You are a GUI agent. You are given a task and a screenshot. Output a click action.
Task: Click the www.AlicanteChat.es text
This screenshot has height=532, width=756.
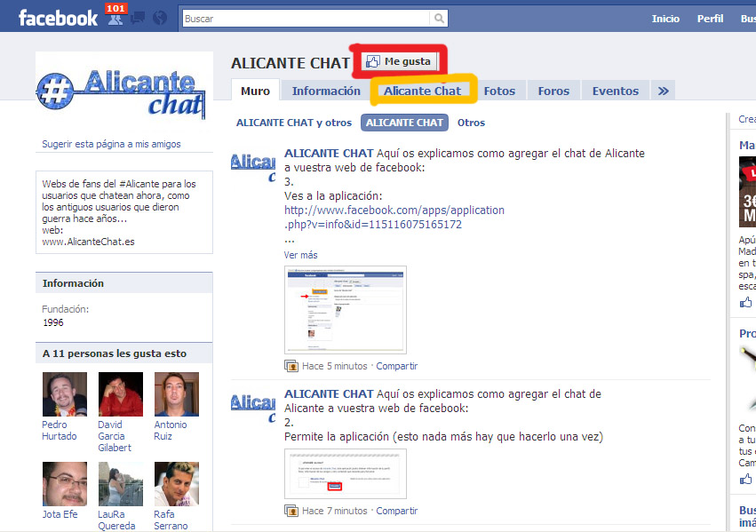click(x=88, y=242)
